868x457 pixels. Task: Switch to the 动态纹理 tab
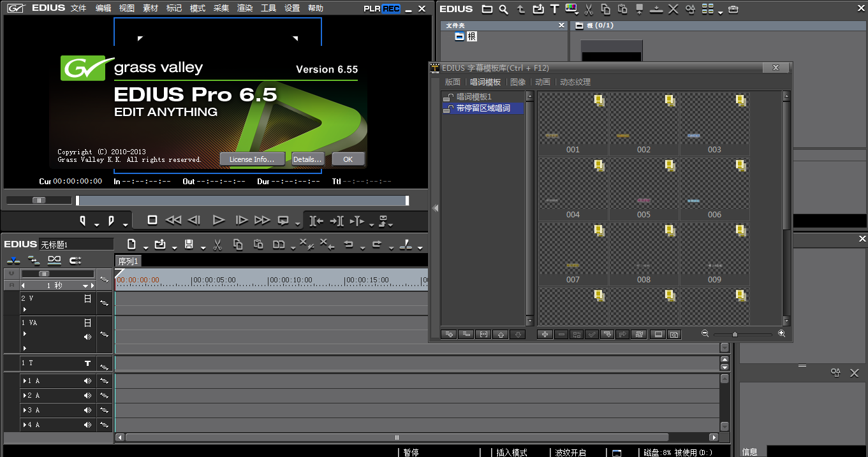tap(575, 82)
